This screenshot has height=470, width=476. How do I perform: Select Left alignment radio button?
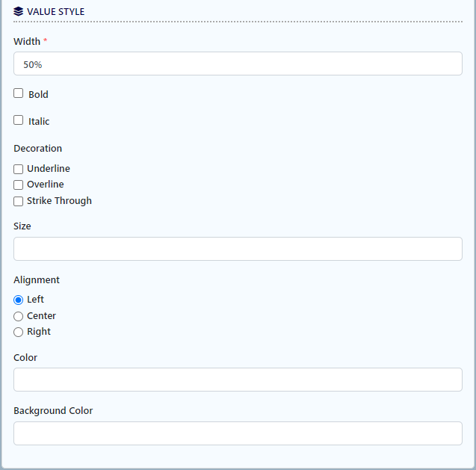[x=19, y=300]
